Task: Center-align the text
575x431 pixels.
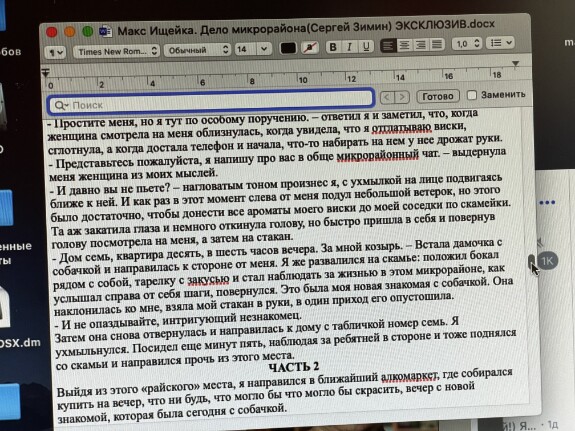Action: 404,45
